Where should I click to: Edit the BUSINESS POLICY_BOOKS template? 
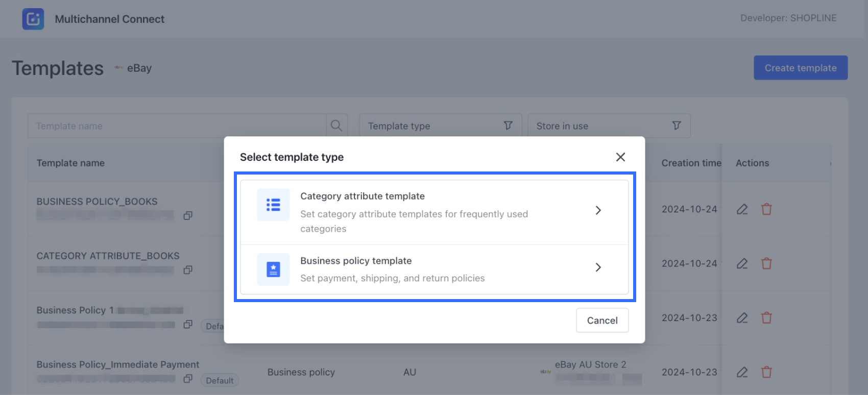[742, 209]
